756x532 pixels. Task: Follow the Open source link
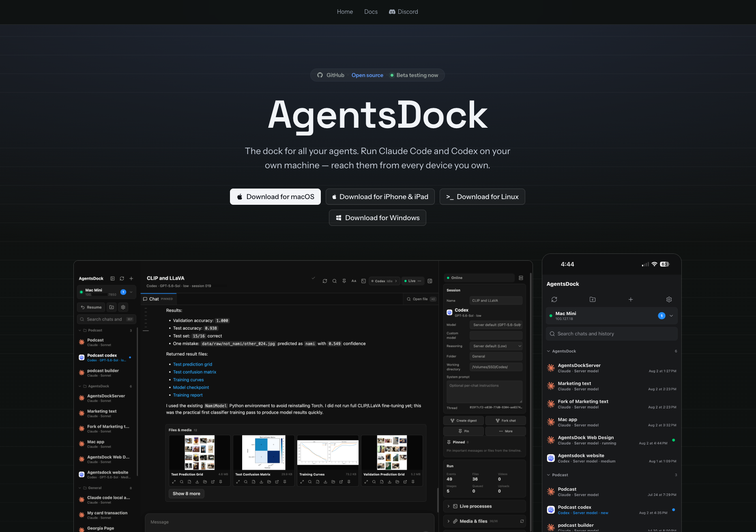(367, 75)
